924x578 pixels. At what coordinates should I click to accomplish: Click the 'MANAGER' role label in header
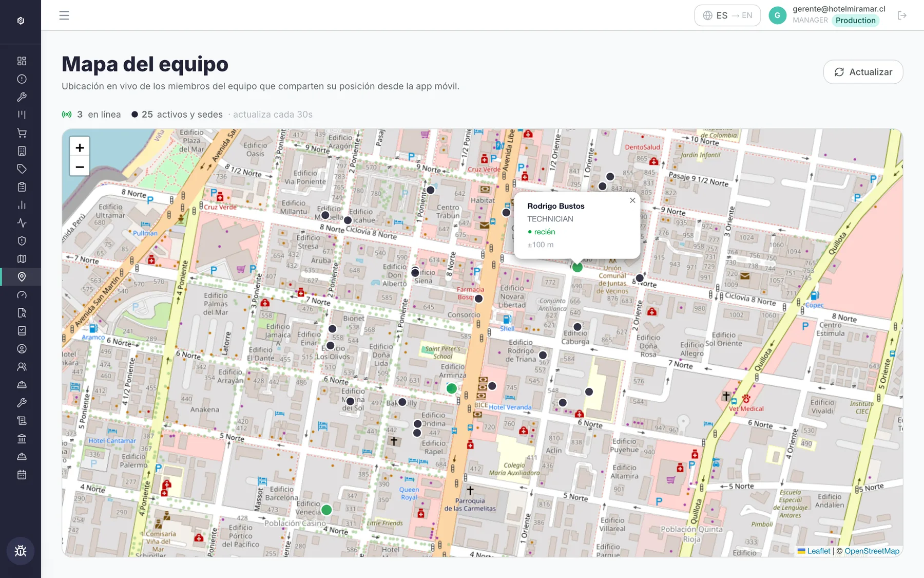pyautogui.click(x=810, y=20)
